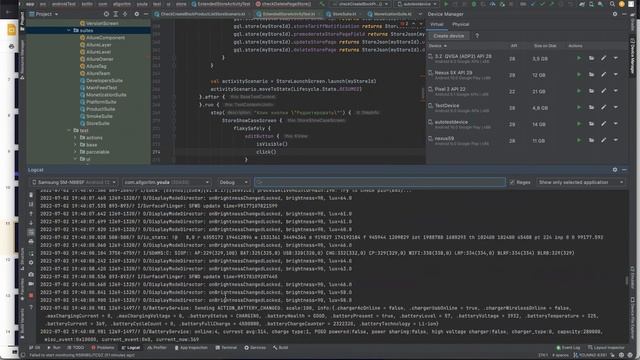Open Logcat panel settings gear
Viewport: 640px width, 360px height.
coord(615,169)
